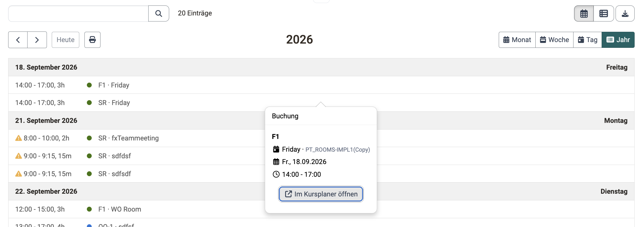Click the download export icon
Image resolution: width=644 pixels, height=227 pixels.
pos(625,13)
